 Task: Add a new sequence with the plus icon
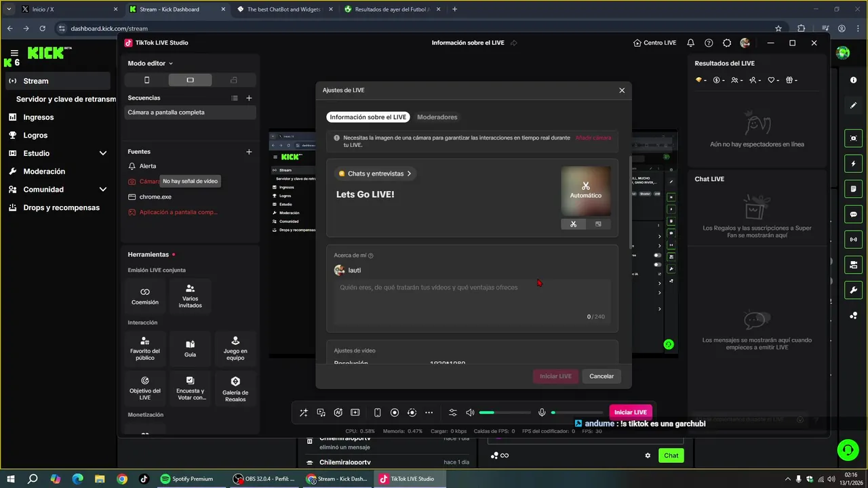coord(249,98)
